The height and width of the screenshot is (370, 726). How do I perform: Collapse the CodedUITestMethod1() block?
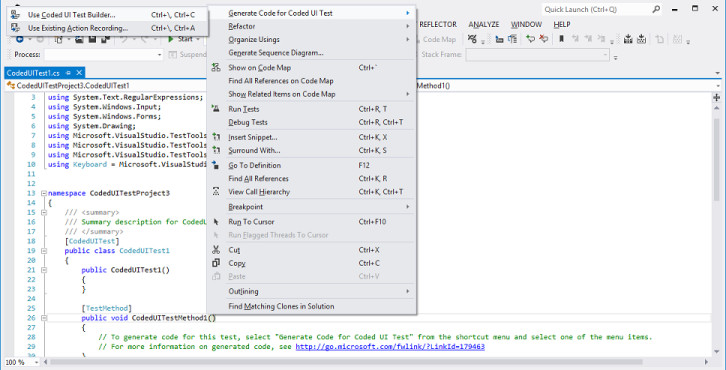click(x=44, y=318)
